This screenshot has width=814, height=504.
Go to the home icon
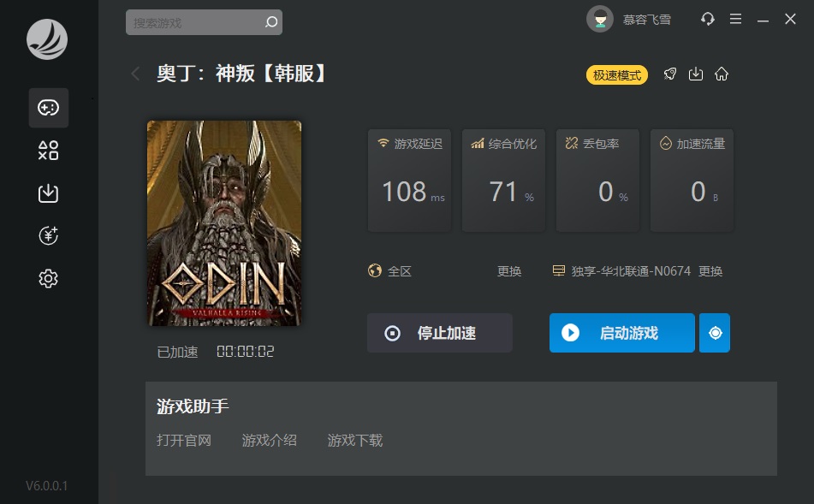[x=722, y=74]
